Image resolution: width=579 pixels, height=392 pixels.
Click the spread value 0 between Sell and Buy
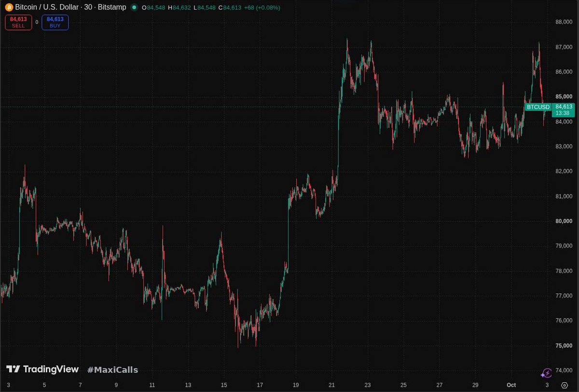(x=37, y=22)
